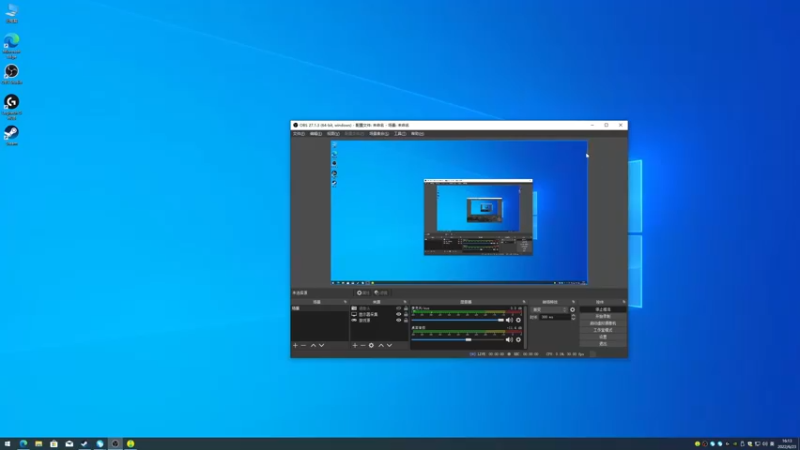Increase transition duration with up stepper
Image resolution: width=800 pixels, height=450 pixels.
tap(573, 315)
